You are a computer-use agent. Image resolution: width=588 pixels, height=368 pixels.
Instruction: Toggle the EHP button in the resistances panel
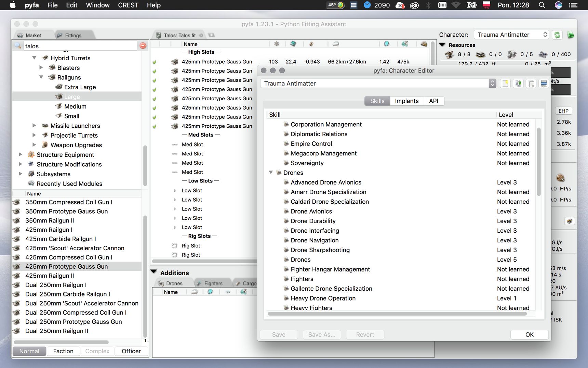pyautogui.click(x=563, y=111)
